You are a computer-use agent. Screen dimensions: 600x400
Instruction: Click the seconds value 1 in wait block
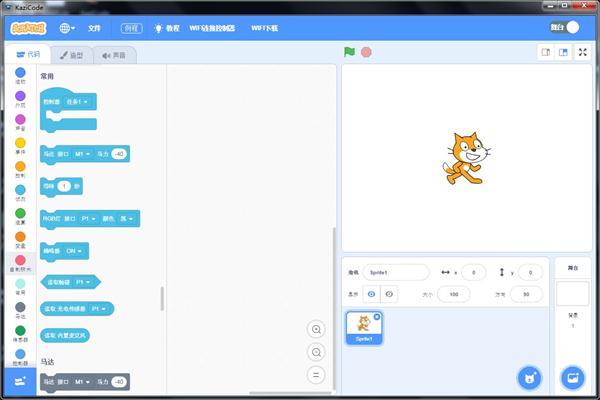pos(64,186)
